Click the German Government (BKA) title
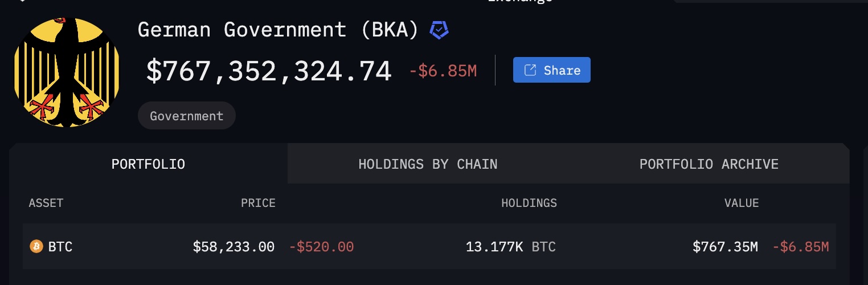Image resolution: width=868 pixels, height=285 pixels. click(279, 30)
